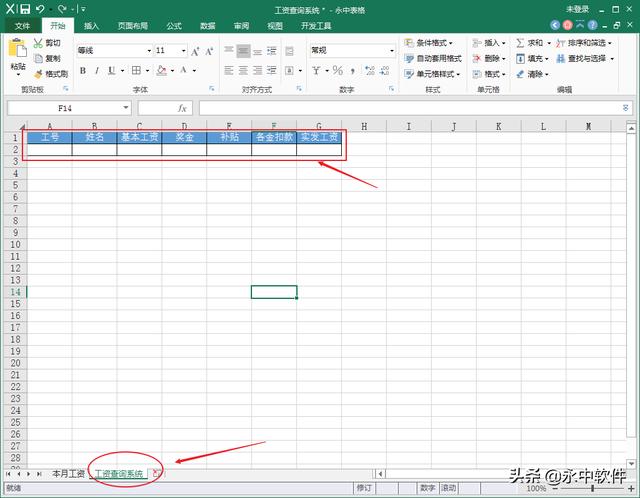Click the wrap text icon
Image resolution: width=640 pixels, height=498 pixels.
coord(289,51)
